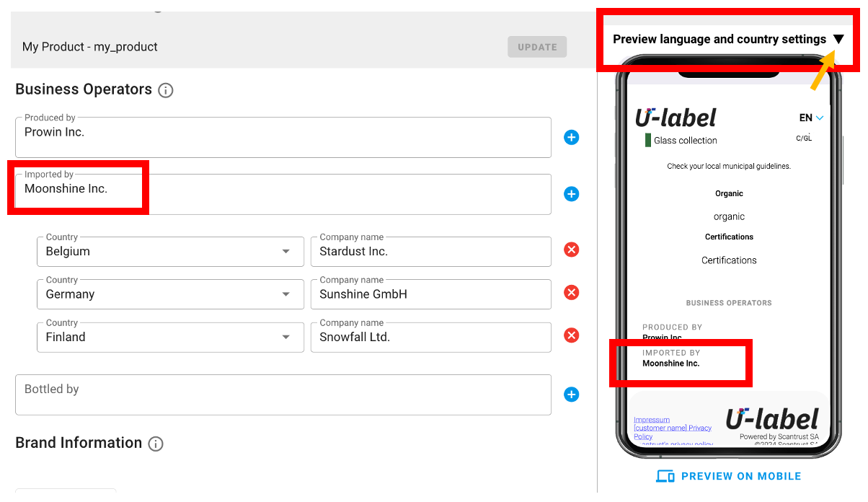Image resolution: width=868 pixels, height=502 pixels.
Task: Click C/GL code in preview
Action: (804, 138)
